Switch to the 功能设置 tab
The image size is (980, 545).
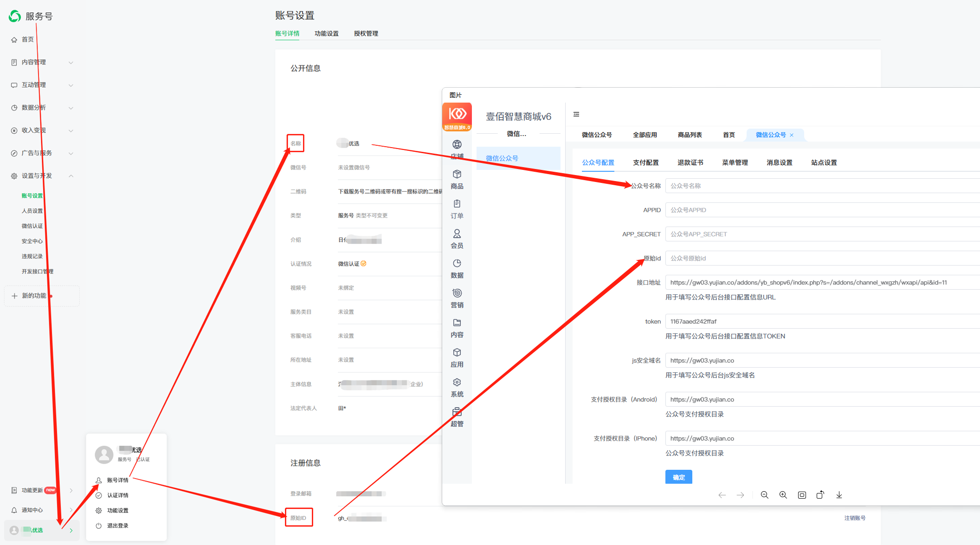327,33
